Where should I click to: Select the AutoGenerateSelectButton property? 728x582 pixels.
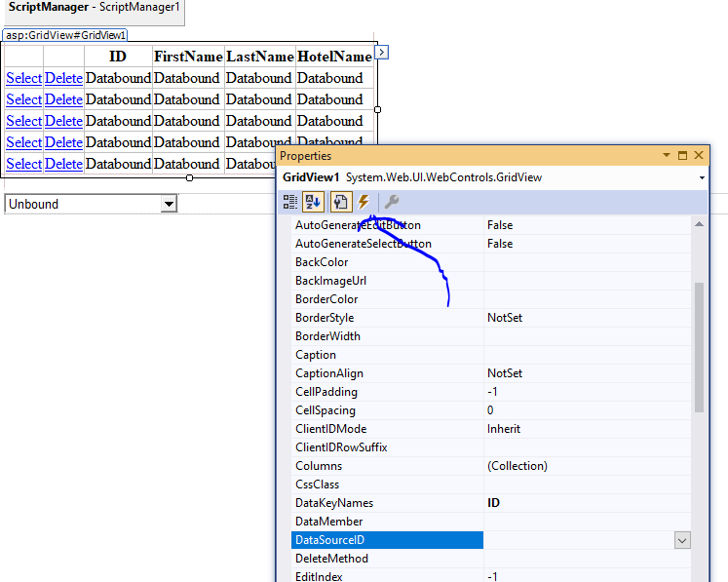[387, 244]
